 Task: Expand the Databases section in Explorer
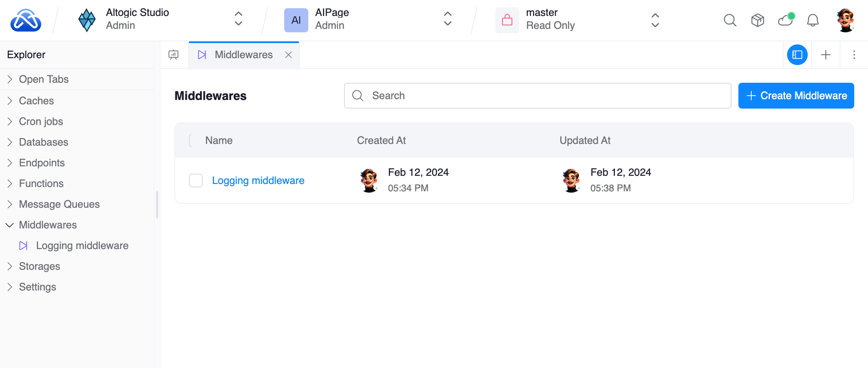[x=43, y=142]
